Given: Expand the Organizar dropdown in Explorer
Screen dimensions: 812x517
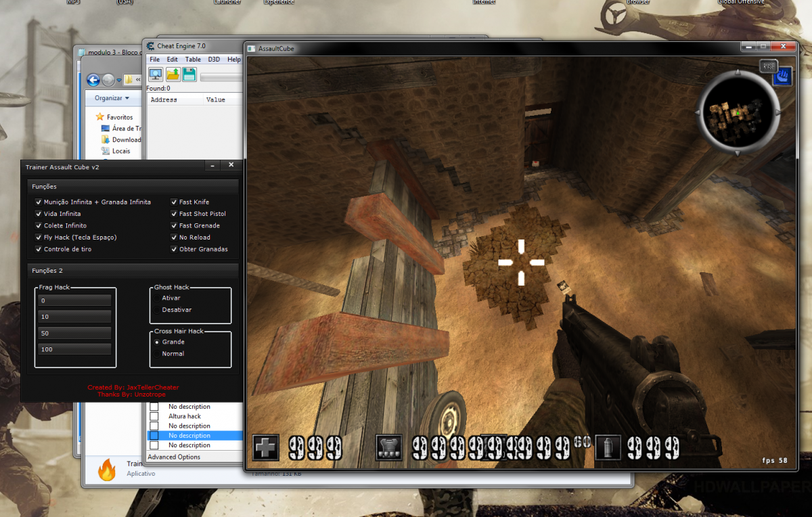Looking at the screenshot, I should (112, 98).
